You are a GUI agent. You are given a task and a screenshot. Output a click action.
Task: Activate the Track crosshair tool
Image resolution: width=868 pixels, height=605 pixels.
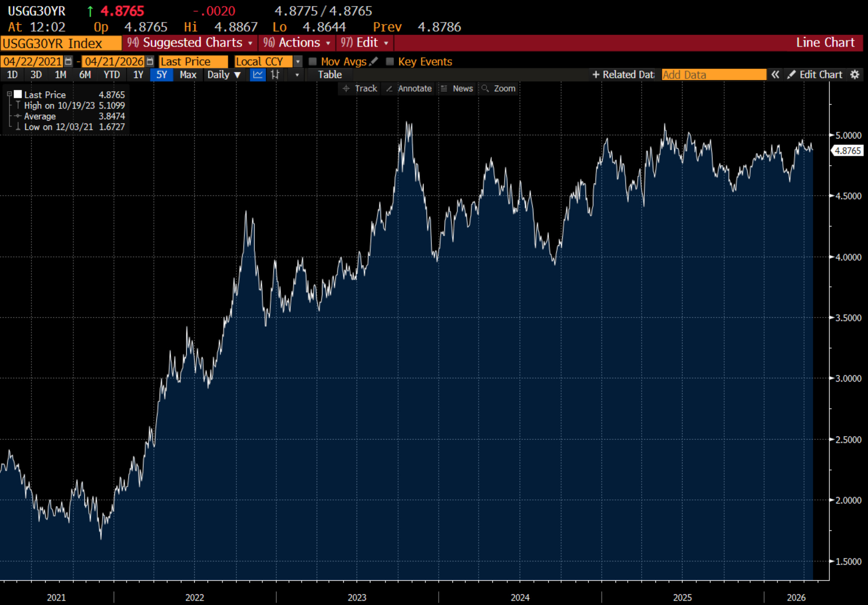pos(359,89)
